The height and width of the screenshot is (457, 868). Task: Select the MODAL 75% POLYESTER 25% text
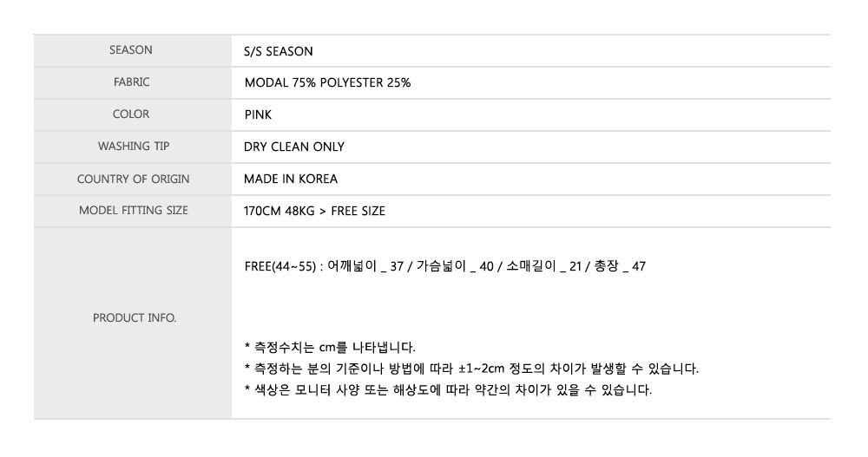pyautogui.click(x=327, y=83)
